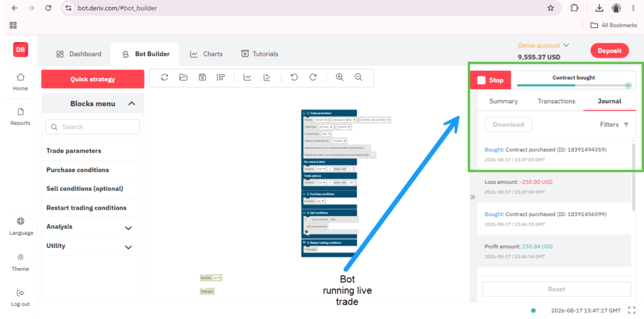
Task: Click the journal panel scrollbar
Action: (634, 176)
